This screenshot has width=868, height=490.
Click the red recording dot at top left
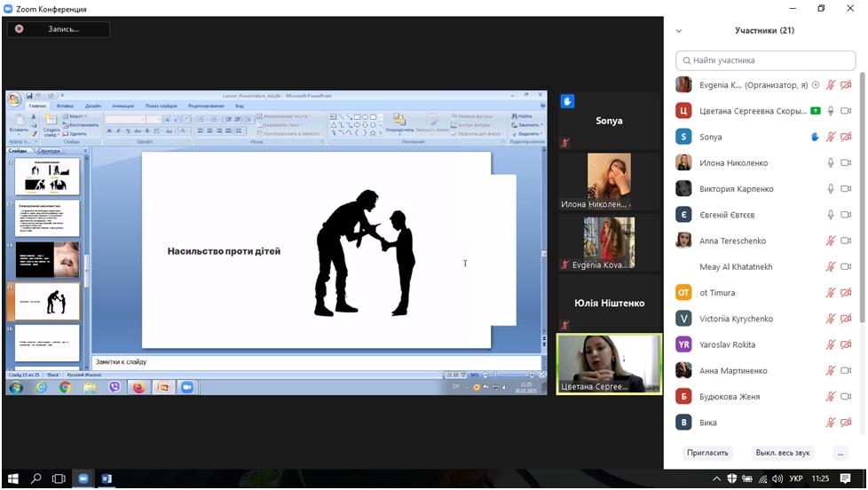(19, 29)
